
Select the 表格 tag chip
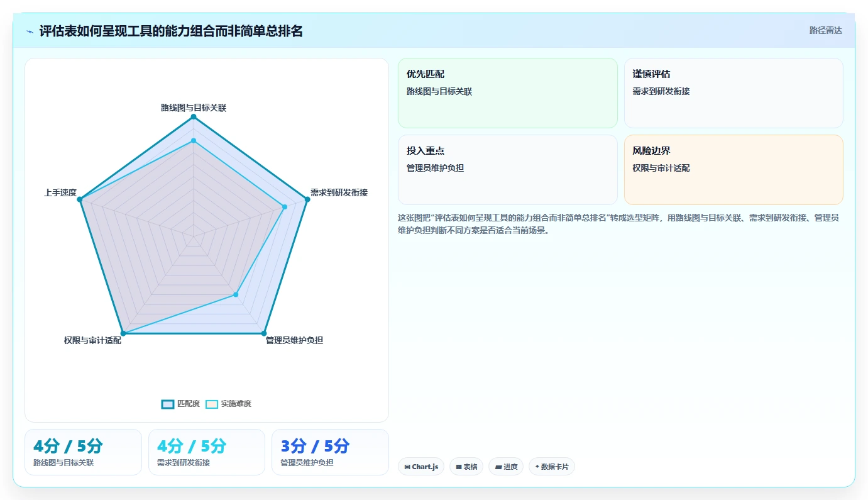click(466, 467)
